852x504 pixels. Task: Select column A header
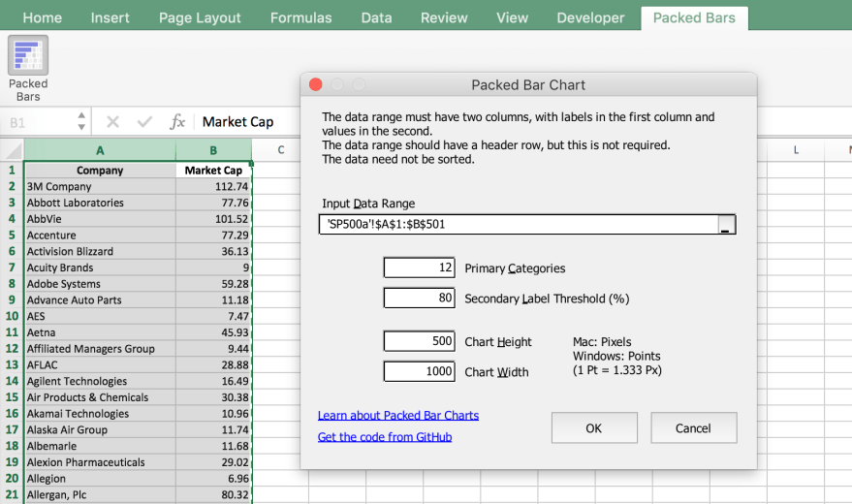pyautogui.click(x=100, y=150)
